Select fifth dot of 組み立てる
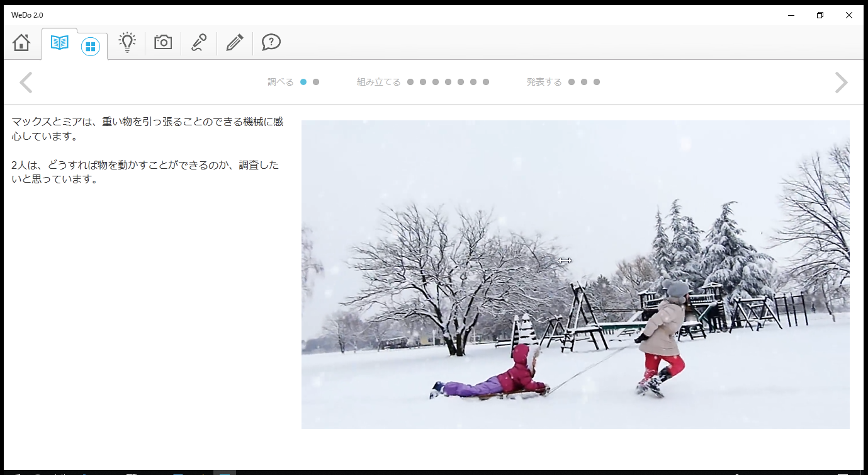The width and height of the screenshot is (868, 475). pyautogui.click(x=461, y=82)
